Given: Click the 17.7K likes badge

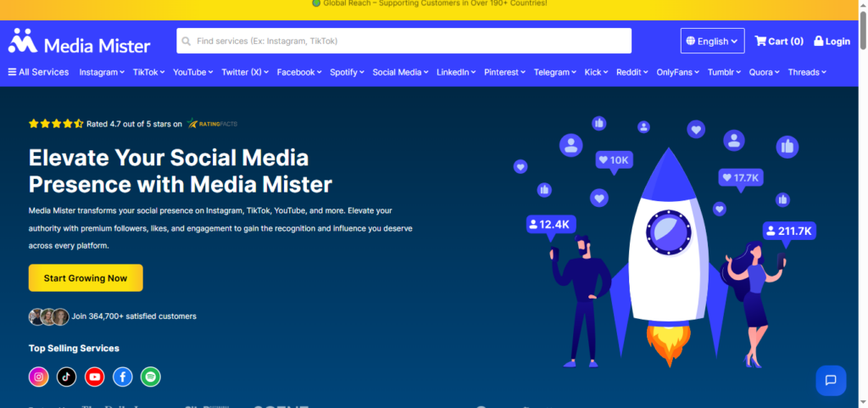Looking at the screenshot, I should (741, 177).
